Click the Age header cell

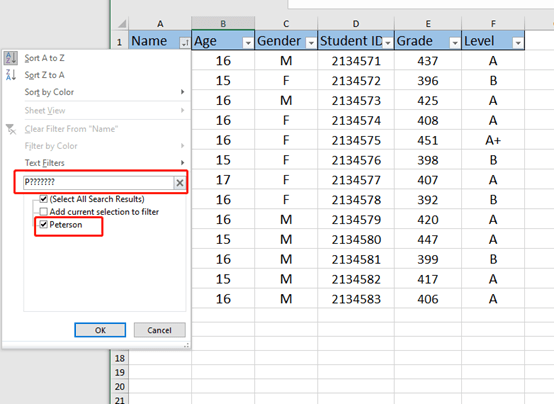point(223,40)
